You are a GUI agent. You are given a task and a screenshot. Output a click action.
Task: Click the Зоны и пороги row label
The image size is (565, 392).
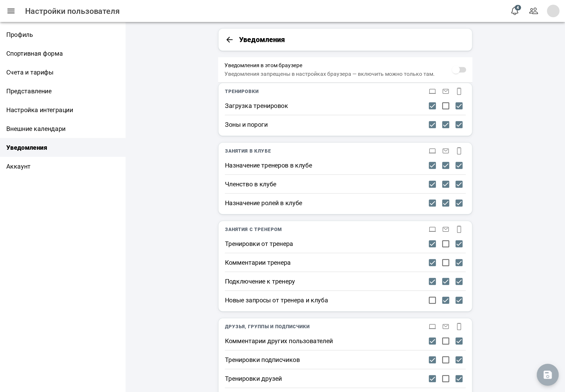click(246, 125)
